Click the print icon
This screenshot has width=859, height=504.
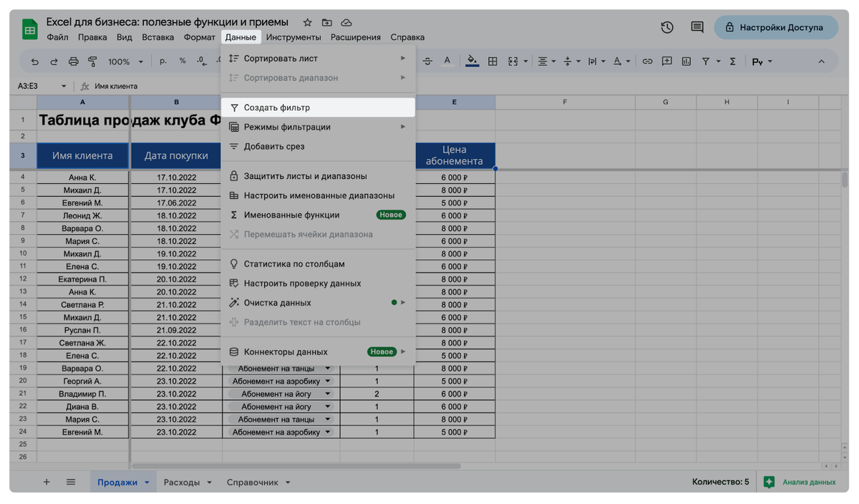tap(73, 62)
